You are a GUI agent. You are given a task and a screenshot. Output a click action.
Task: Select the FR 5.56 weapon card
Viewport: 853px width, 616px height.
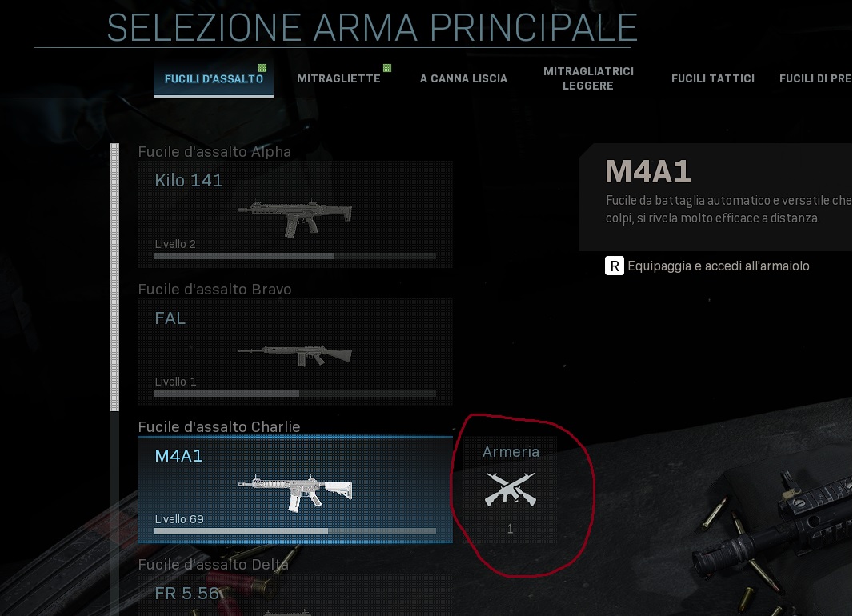click(294, 594)
